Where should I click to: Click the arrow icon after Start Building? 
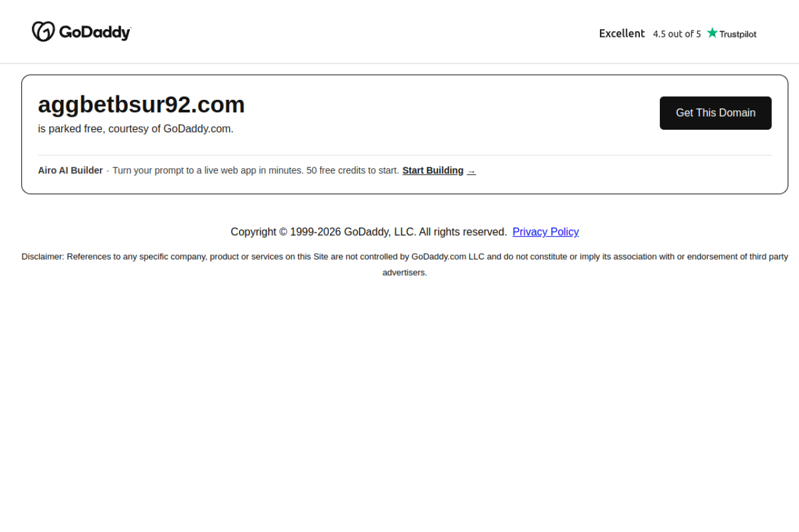tap(471, 171)
